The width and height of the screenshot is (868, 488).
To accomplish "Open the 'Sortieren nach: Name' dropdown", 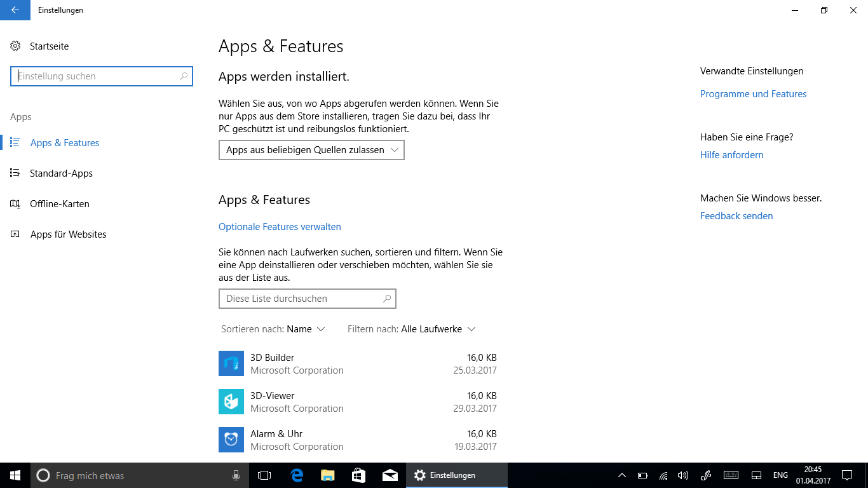I will pyautogui.click(x=273, y=329).
